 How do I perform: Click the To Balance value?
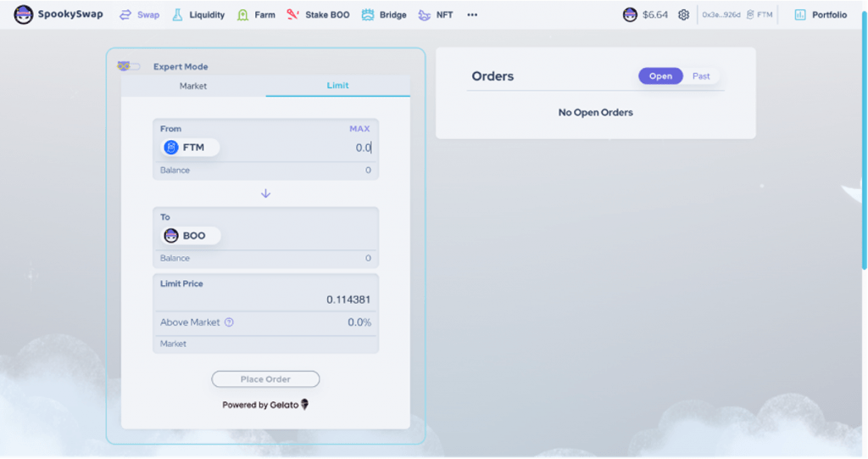[368, 258]
